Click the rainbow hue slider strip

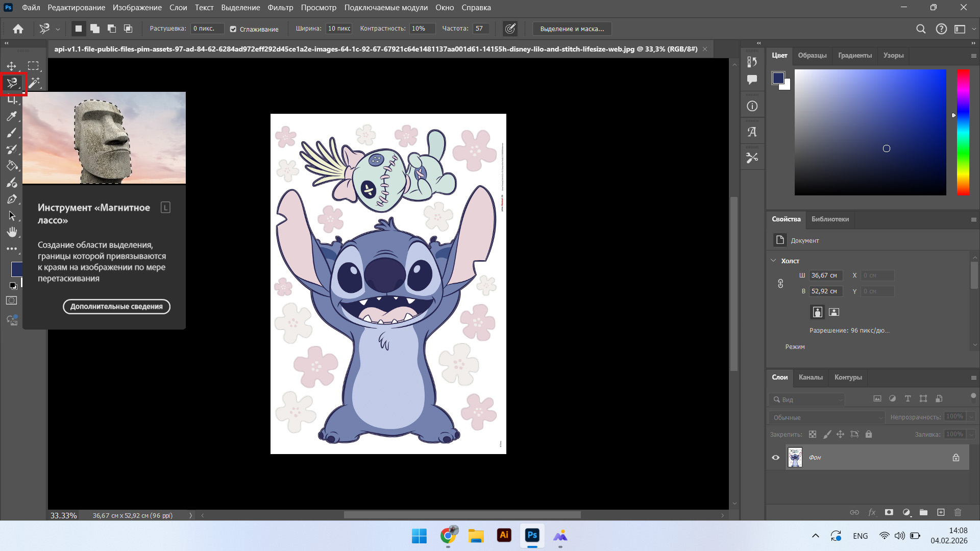963,132
